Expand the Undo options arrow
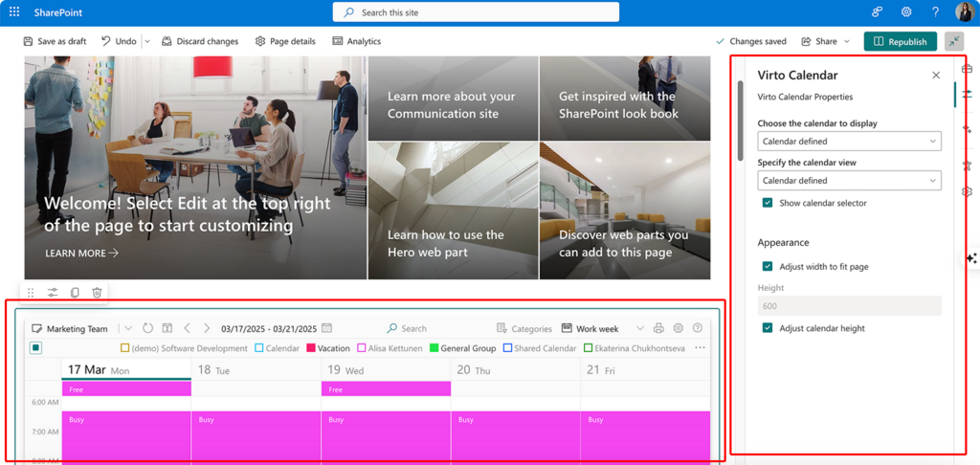Screen dimensions: 980x465 147,41
